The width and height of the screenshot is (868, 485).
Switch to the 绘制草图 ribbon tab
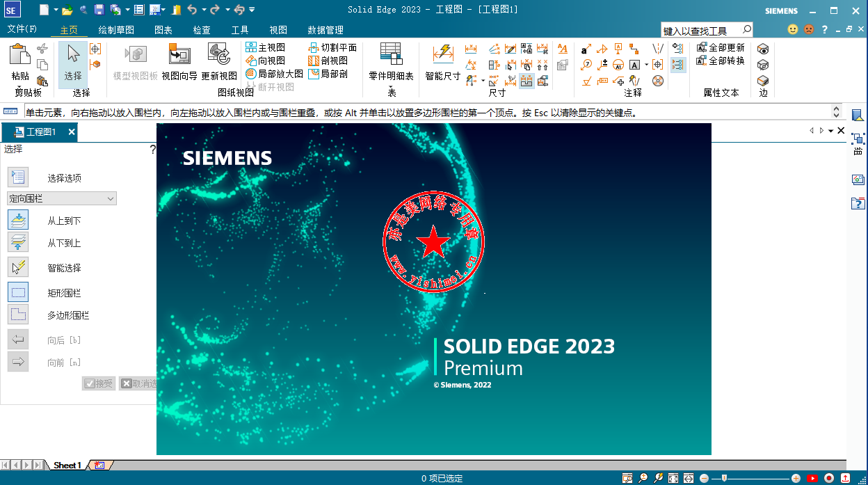click(x=116, y=30)
